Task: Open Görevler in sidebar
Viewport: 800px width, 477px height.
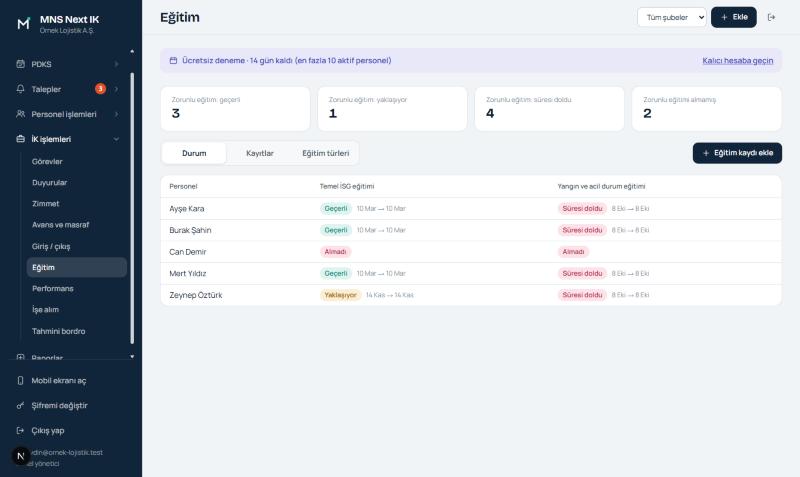Action: click(x=77, y=161)
